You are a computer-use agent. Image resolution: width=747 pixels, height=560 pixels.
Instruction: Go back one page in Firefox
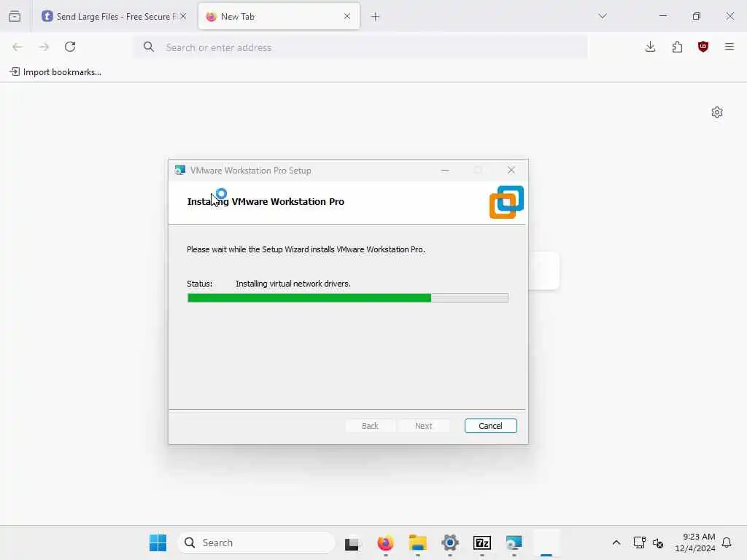pos(18,47)
